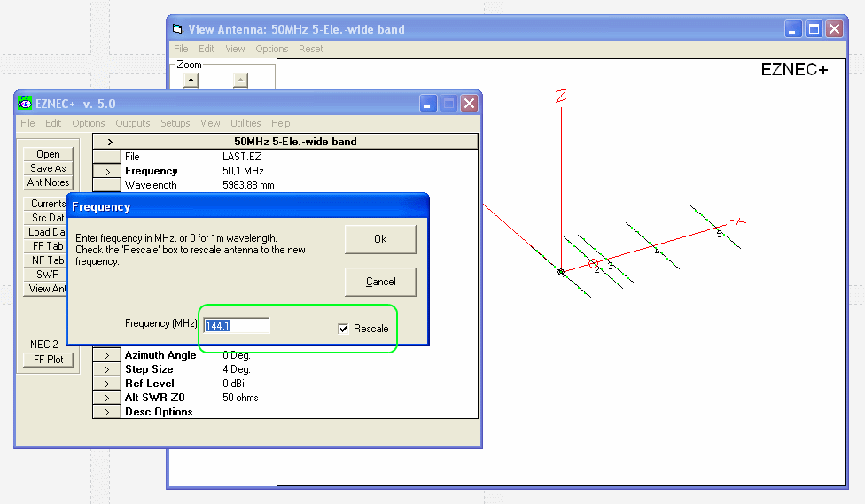Click wire 4 label in antenna view
This screenshot has width=865, height=504.
[657, 252]
